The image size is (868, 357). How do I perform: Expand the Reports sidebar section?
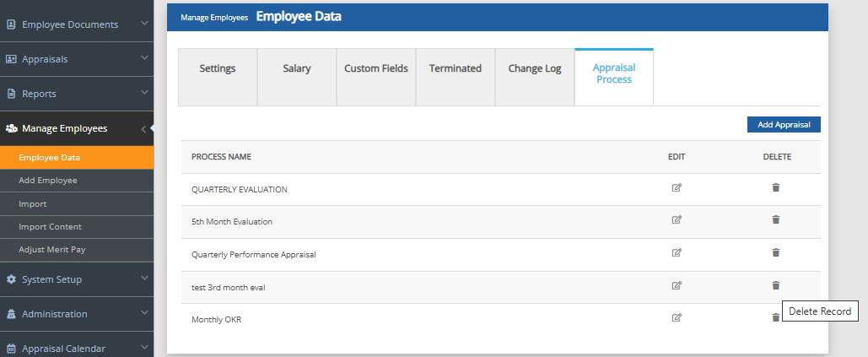point(76,94)
